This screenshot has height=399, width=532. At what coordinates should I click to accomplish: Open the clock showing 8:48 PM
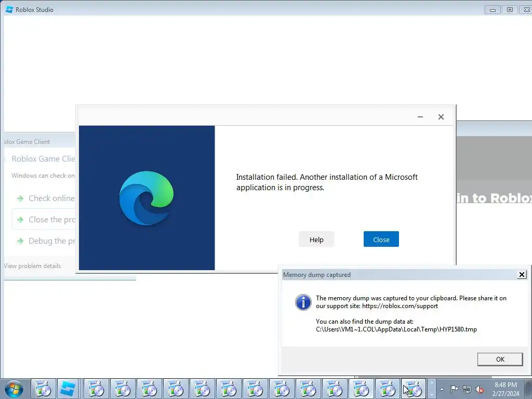point(506,385)
